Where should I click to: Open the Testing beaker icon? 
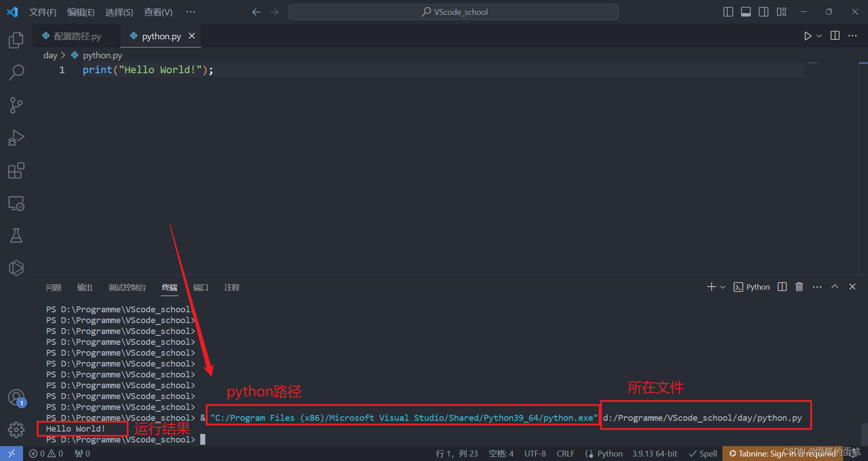pos(16,235)
